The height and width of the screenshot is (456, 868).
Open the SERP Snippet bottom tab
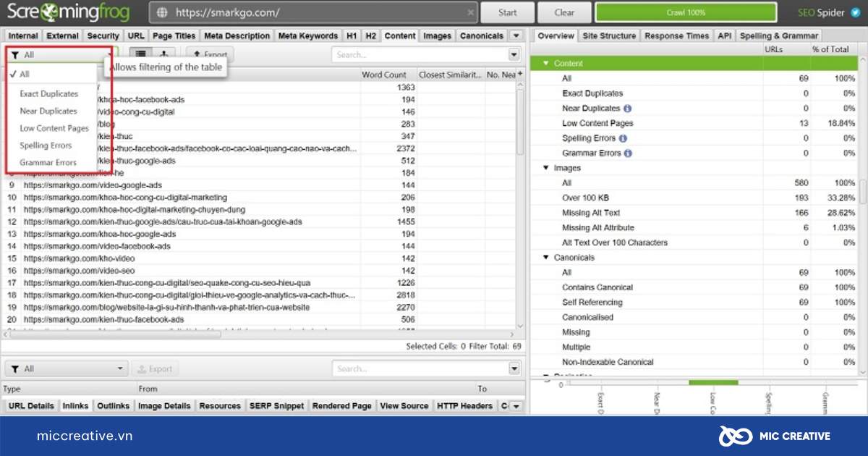(276, 406)
